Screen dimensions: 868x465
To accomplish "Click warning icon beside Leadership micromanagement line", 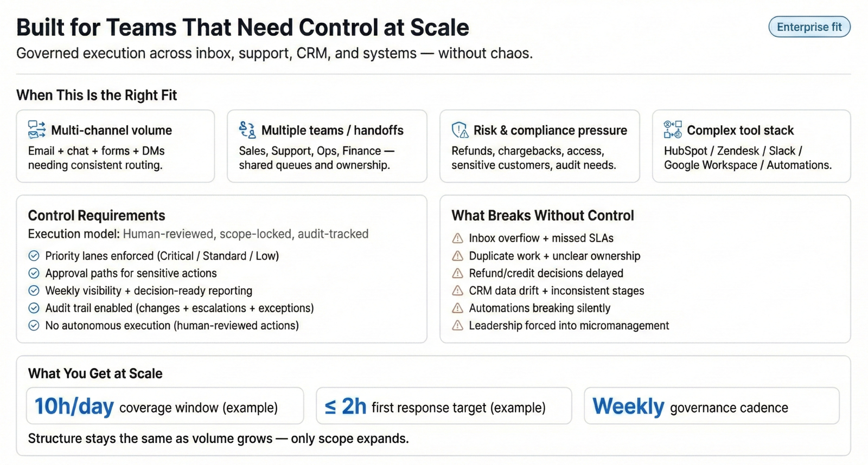I will [458, 325].
